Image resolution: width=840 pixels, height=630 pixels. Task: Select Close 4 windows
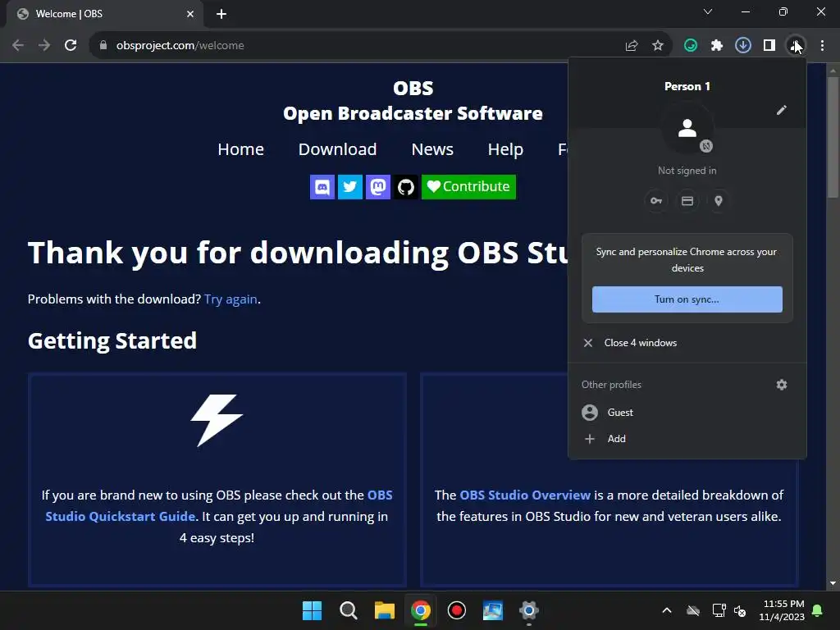click(x=687, y=343)
